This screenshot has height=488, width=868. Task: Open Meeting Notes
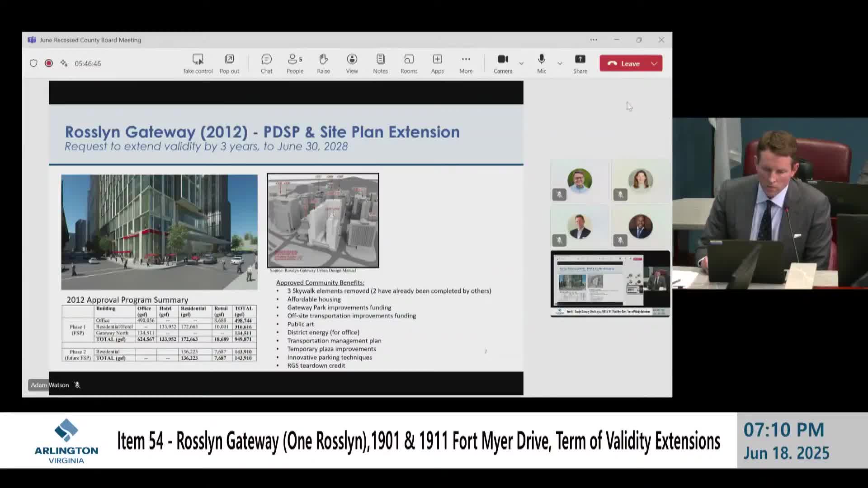tap(380, 63)
